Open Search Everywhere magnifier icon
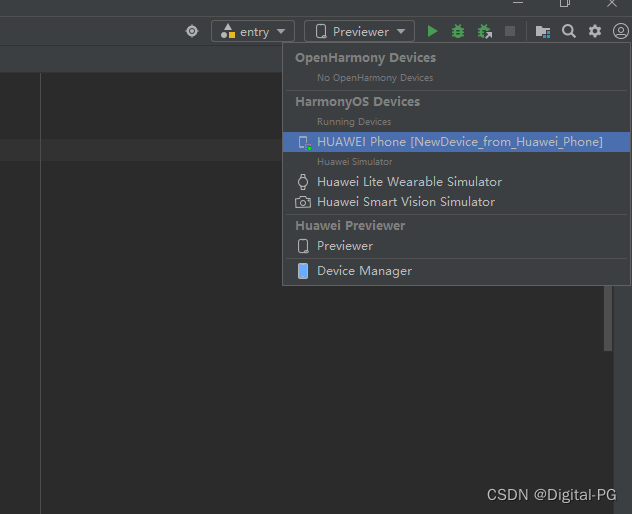Screen dimensions: 632x514 coord(569,31)
